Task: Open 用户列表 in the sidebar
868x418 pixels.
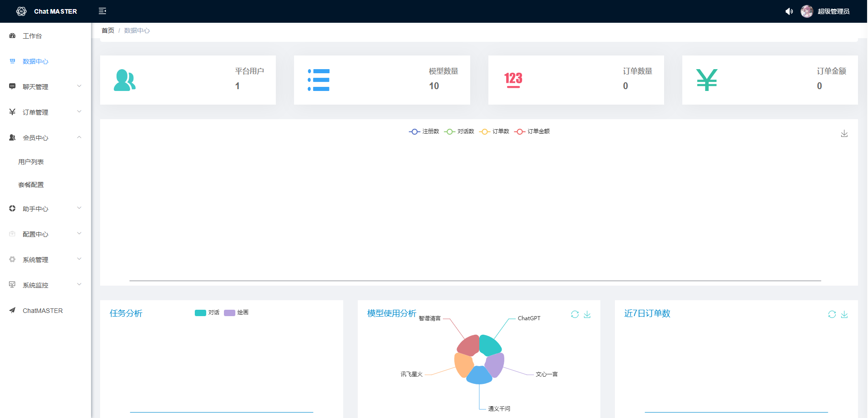Action: tap(31, 162)
